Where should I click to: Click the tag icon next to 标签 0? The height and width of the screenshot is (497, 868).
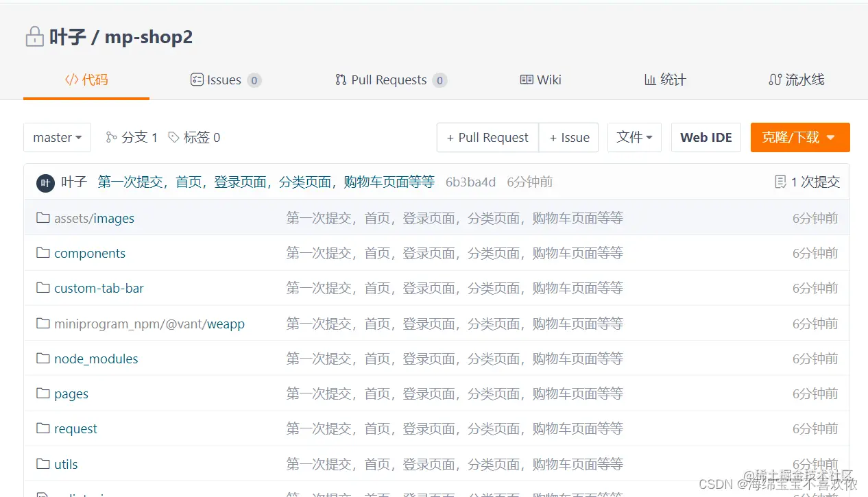click(173, 137)
